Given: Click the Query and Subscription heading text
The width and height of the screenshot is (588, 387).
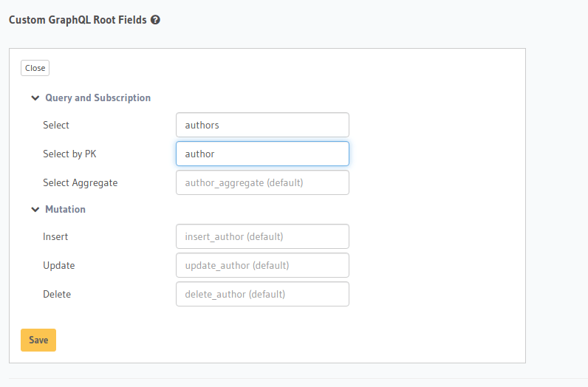Looking at the screenshot, I should 98,97.
